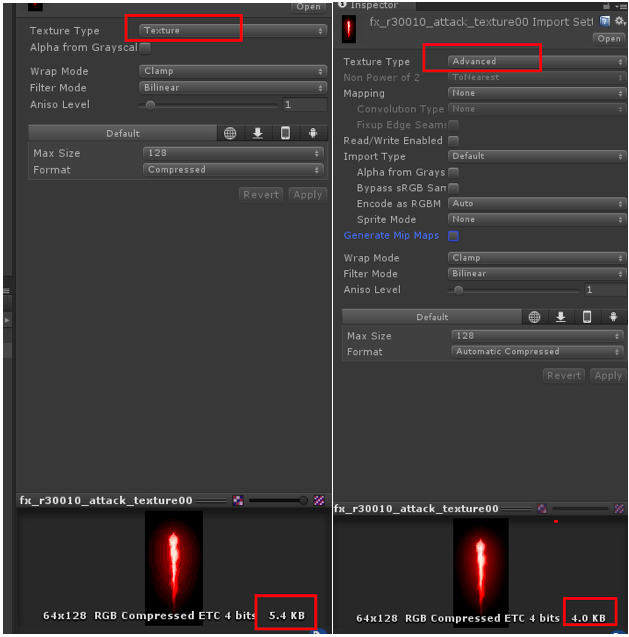Select Android platform tab in right Inspector

pos(613,317)
